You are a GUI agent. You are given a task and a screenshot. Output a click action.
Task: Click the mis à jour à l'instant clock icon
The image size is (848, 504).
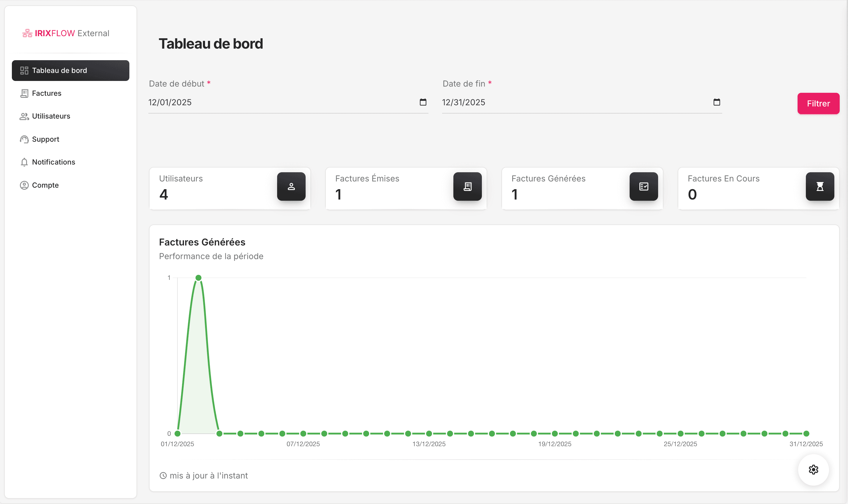point(163,476)
